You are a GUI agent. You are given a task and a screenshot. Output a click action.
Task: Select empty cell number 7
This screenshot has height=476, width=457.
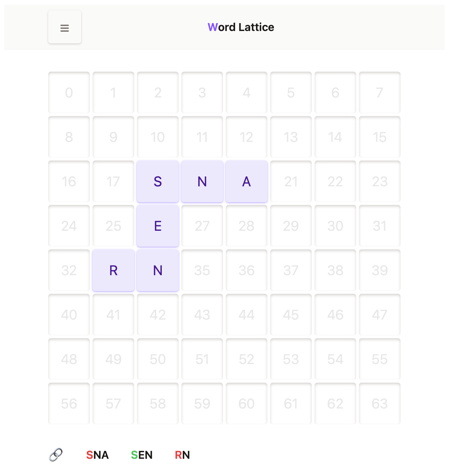[380, 93]
